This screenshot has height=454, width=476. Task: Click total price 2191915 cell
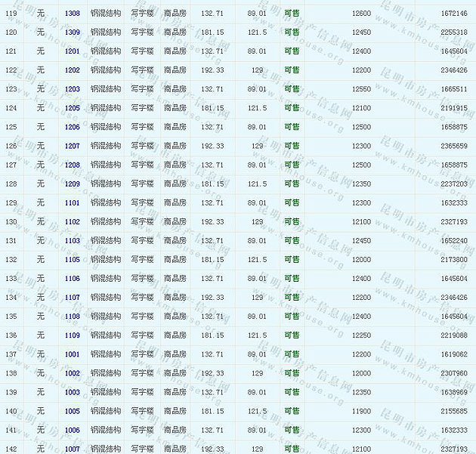(453, 108)
